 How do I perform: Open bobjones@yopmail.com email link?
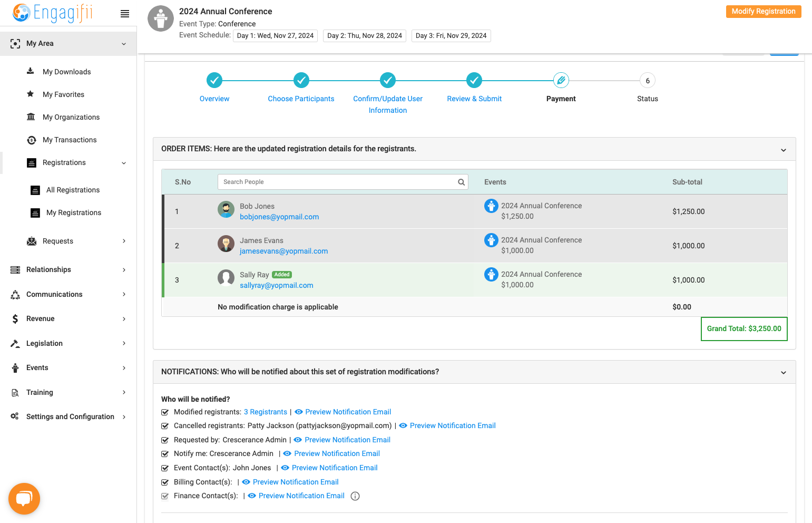pyautogui.click(x=279, y=217)
